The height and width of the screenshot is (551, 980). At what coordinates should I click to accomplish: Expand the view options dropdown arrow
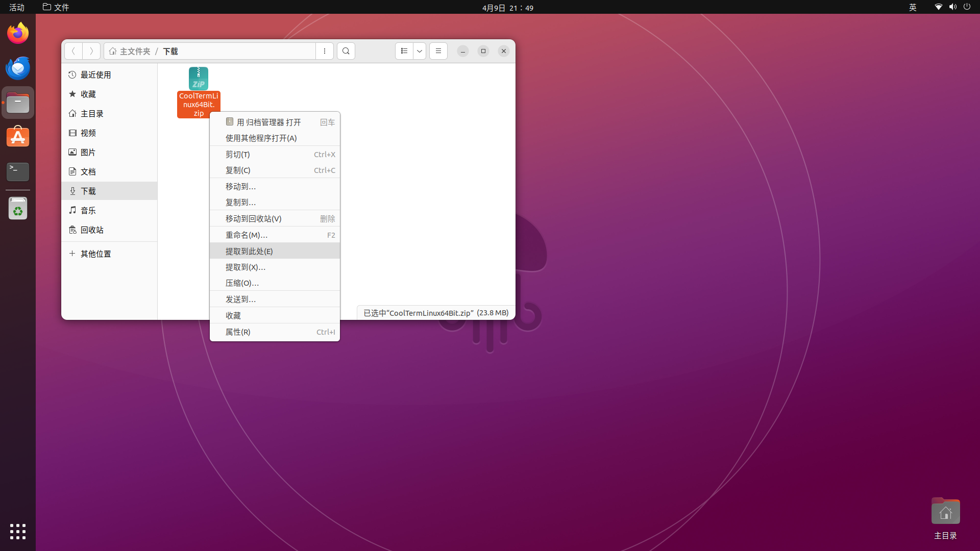pyautogui.click(x=419, y=51)
